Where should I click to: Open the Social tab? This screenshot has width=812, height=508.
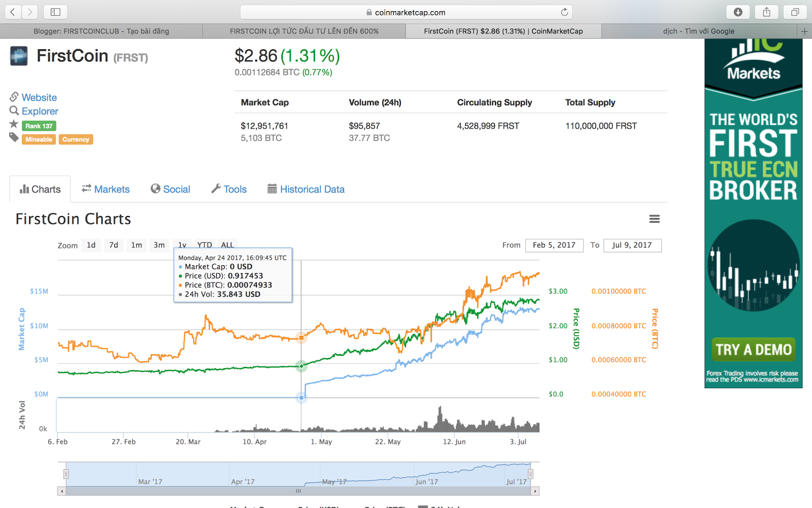pyautogui.click(x=171, y=189)
